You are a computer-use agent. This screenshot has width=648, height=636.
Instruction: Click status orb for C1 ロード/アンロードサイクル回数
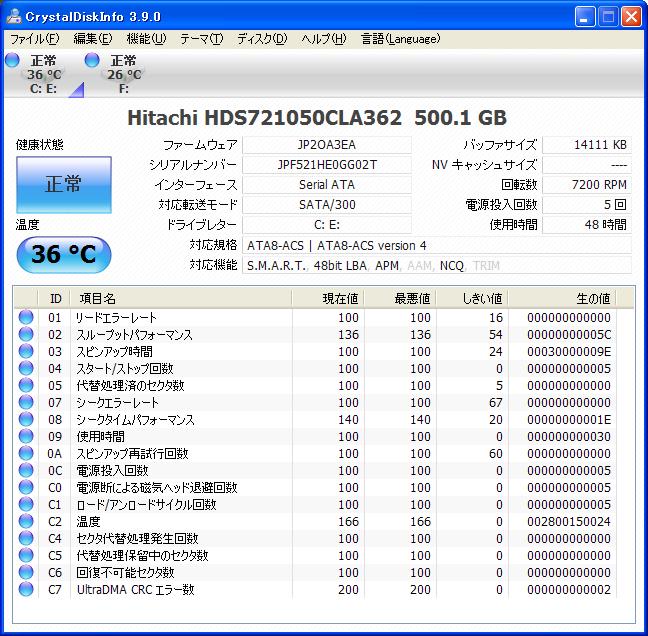26,504
